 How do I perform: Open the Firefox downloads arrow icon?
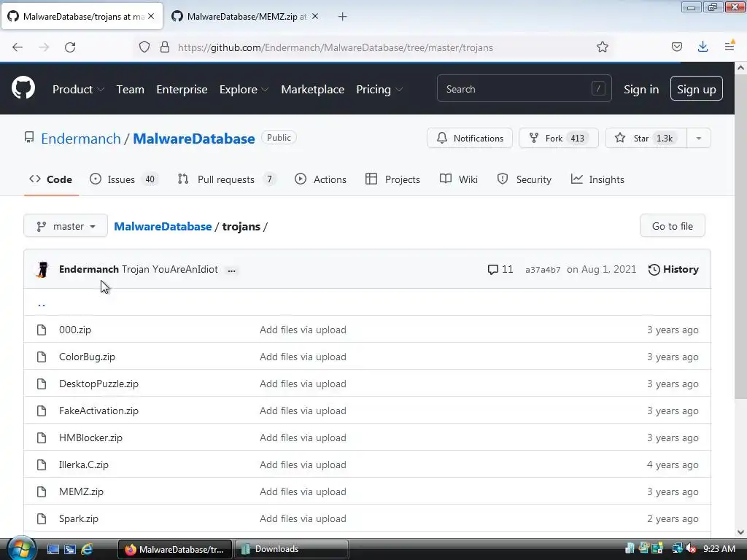[703, 47]
